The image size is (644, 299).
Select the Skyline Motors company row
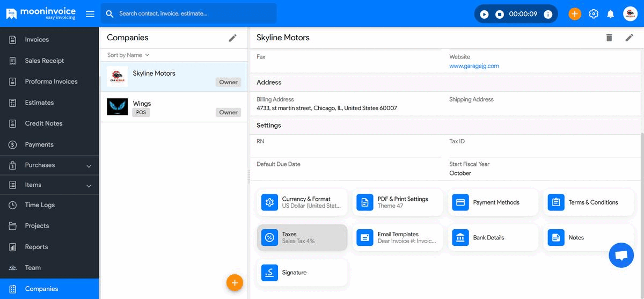(x=174, y=77)
